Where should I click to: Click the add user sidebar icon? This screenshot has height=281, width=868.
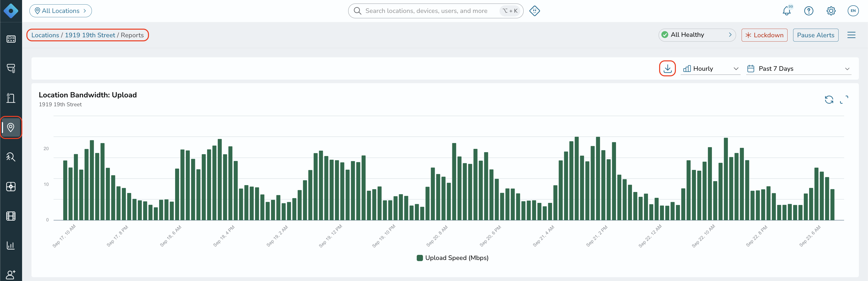click(x=11, y=275)
